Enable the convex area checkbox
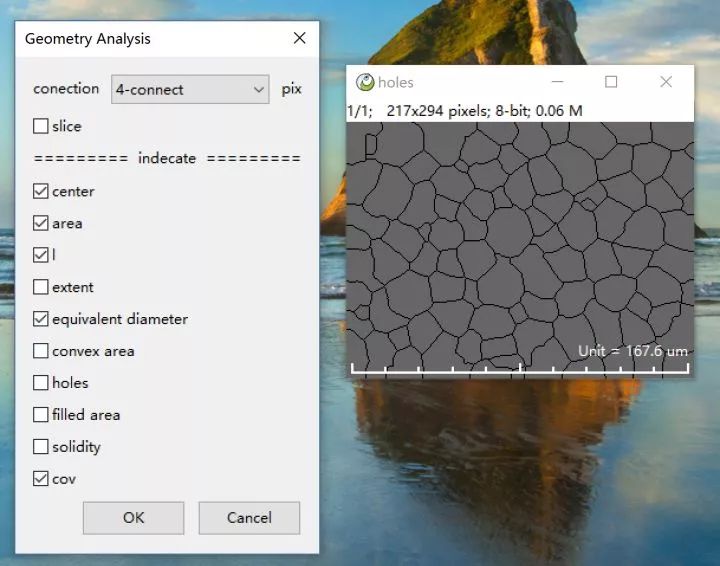Screen dimensions: 720x566 [40, 351]
